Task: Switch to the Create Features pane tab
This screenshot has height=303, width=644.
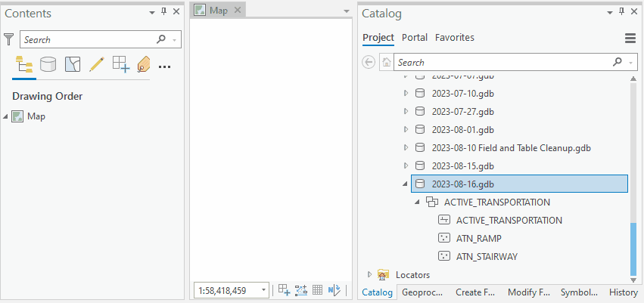Action: (475, 292)
